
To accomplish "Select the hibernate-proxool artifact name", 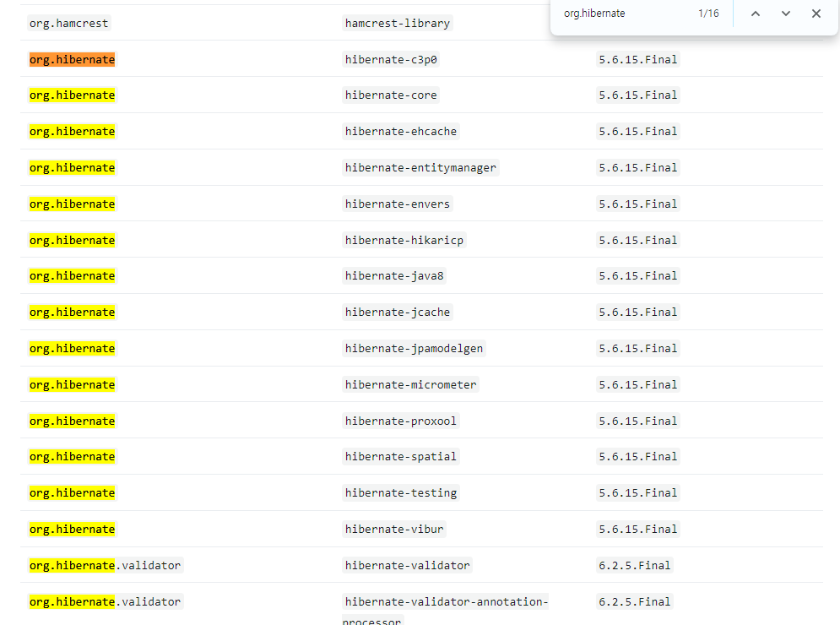I will (x=401, y=421).
